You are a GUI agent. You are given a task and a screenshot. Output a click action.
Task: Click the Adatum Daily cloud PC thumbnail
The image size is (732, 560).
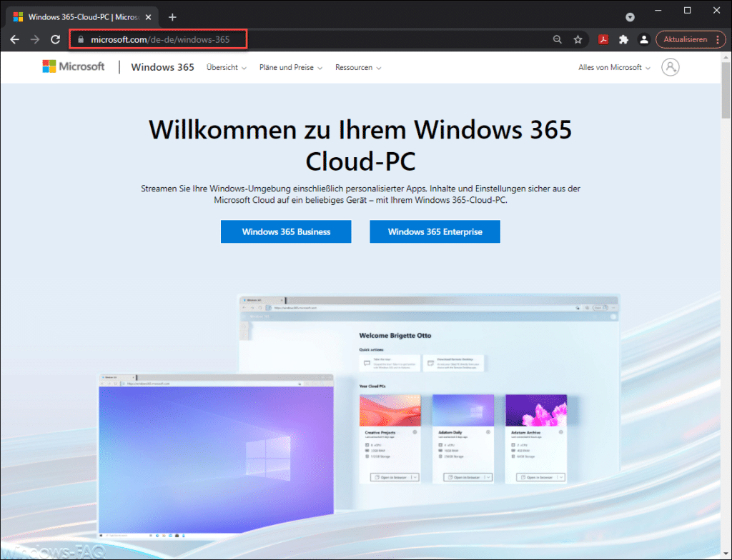pos(463,410)
